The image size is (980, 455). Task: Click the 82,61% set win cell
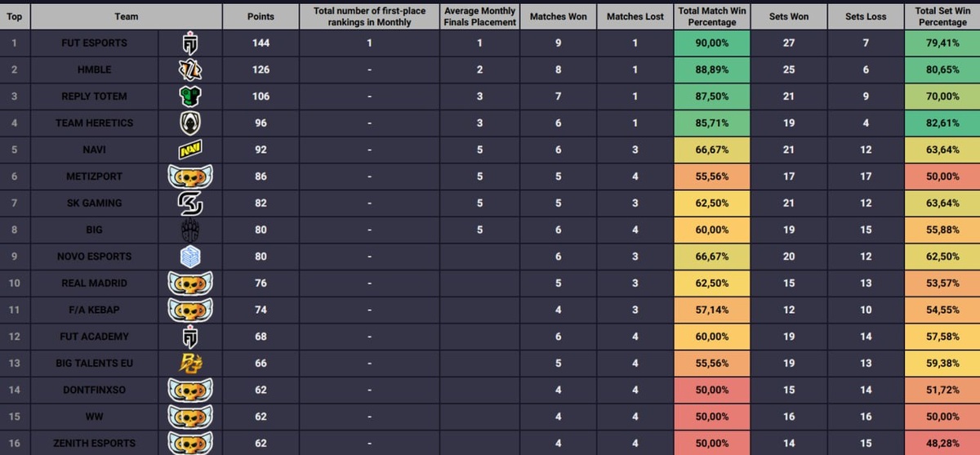[942, 123]
